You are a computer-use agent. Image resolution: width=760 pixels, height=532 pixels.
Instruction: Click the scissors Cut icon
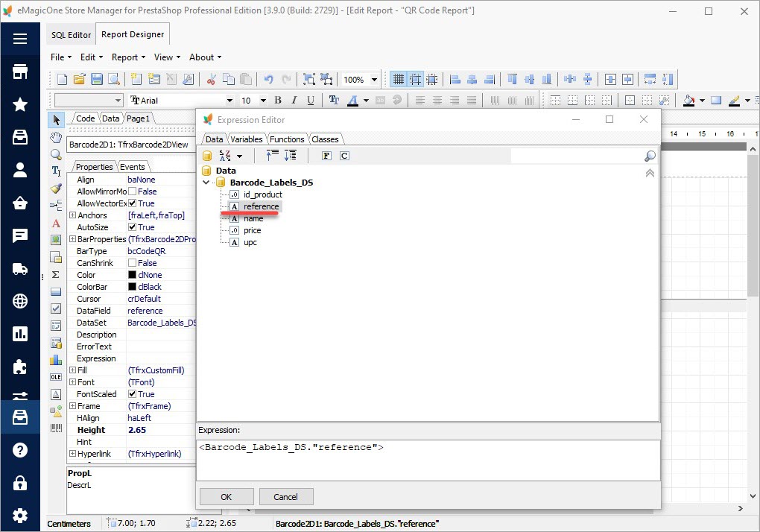[x=212, y=79]
